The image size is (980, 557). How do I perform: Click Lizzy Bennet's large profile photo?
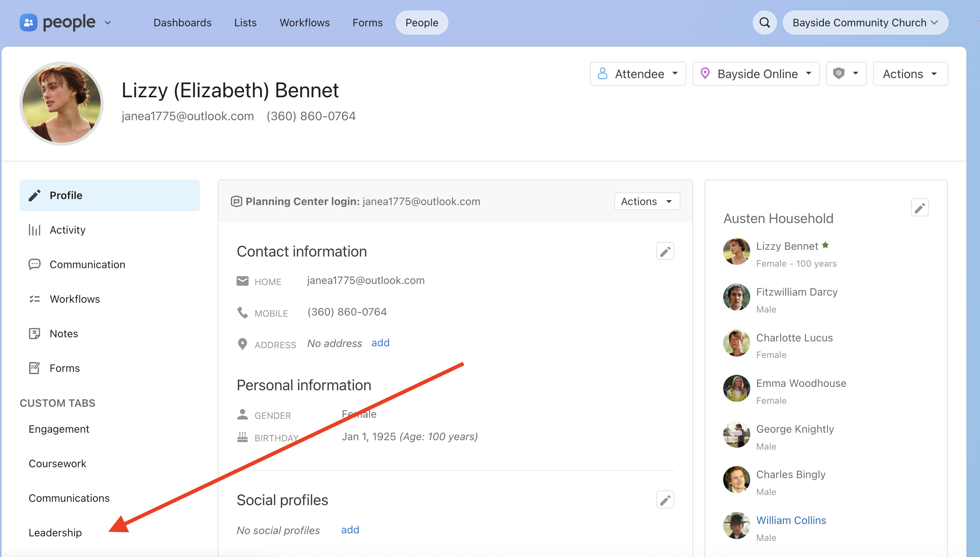[62, 104]
